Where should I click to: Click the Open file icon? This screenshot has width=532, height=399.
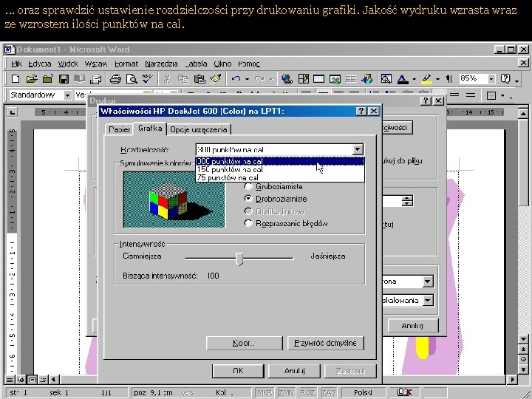click(x=32, y=79)
